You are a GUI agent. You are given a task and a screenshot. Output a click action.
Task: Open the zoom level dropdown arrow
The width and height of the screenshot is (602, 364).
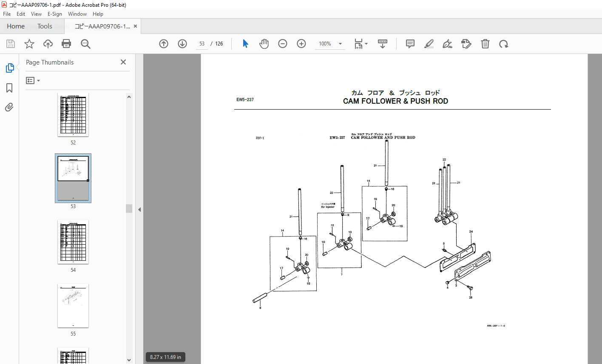(340, 44)
